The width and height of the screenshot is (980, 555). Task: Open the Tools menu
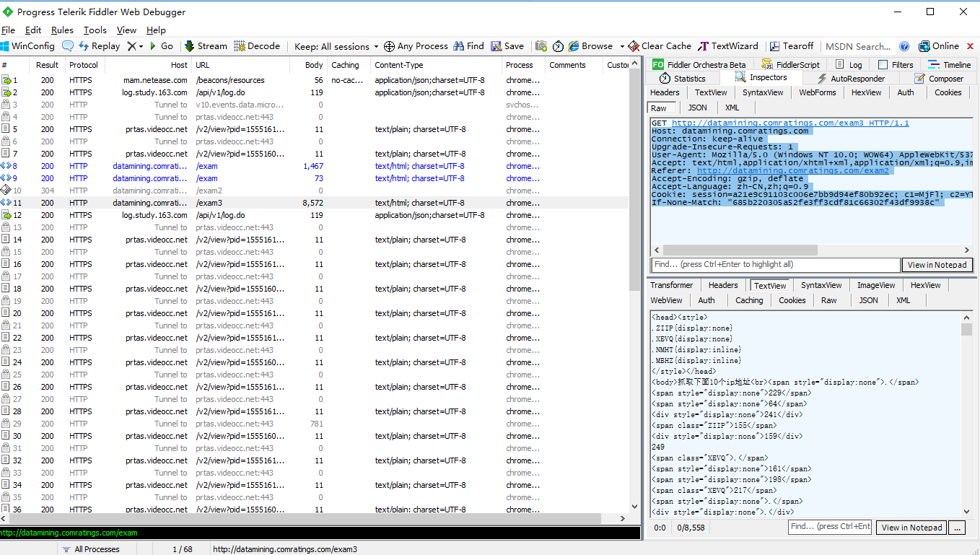click(95, 30)
